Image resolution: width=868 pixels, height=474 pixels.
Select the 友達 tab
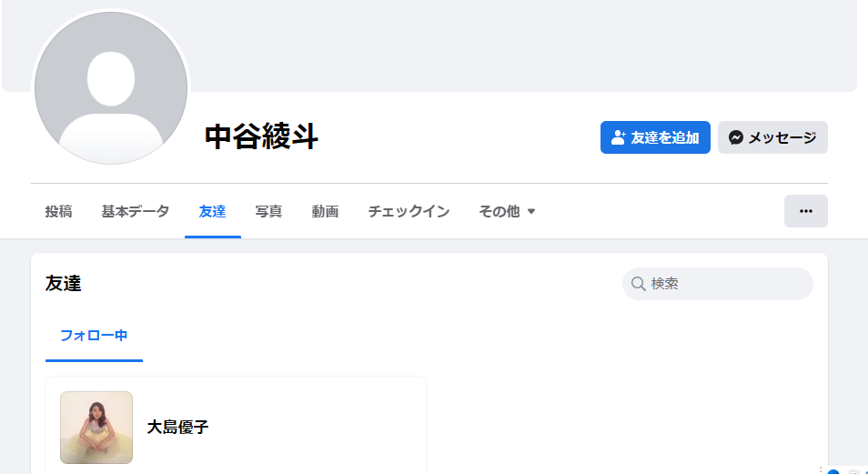click(x=213, y=212)
